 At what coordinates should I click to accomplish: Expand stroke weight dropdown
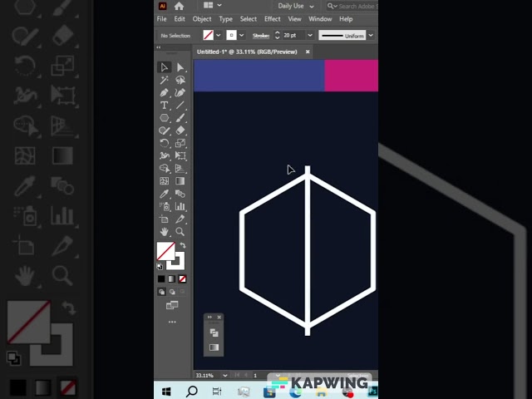(310, 35)
